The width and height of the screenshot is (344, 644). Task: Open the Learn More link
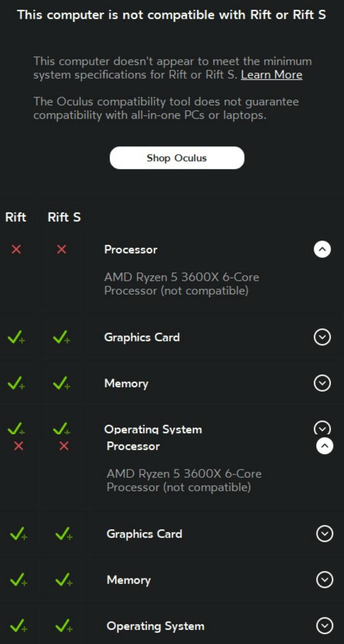[271, 75]
